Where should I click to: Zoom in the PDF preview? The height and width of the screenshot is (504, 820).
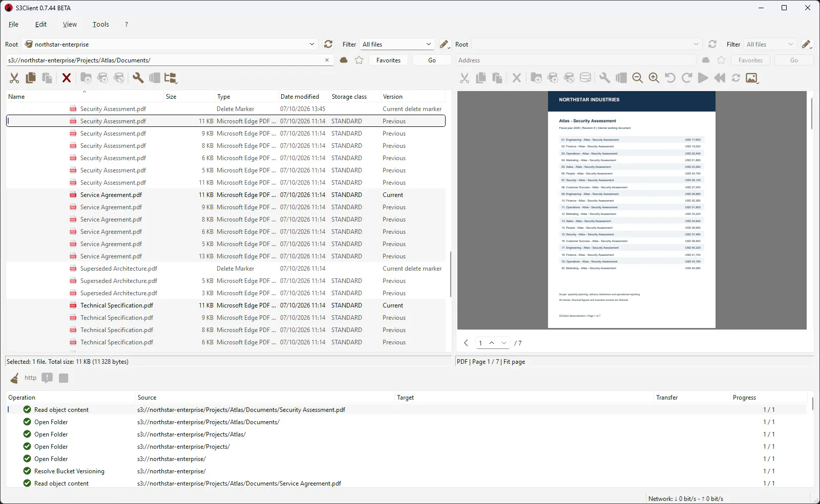(x=654, y=78)
